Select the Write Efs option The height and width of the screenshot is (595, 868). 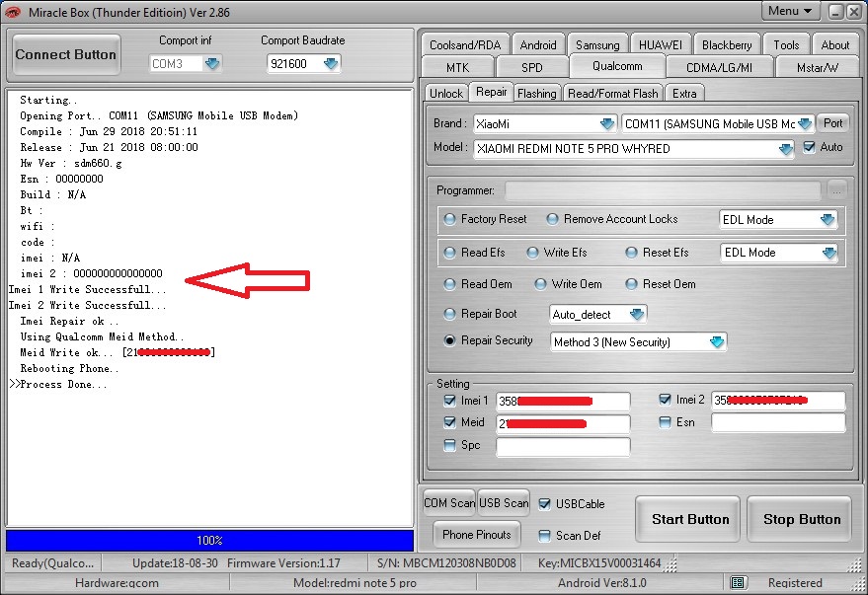click(x=532, y=253)
